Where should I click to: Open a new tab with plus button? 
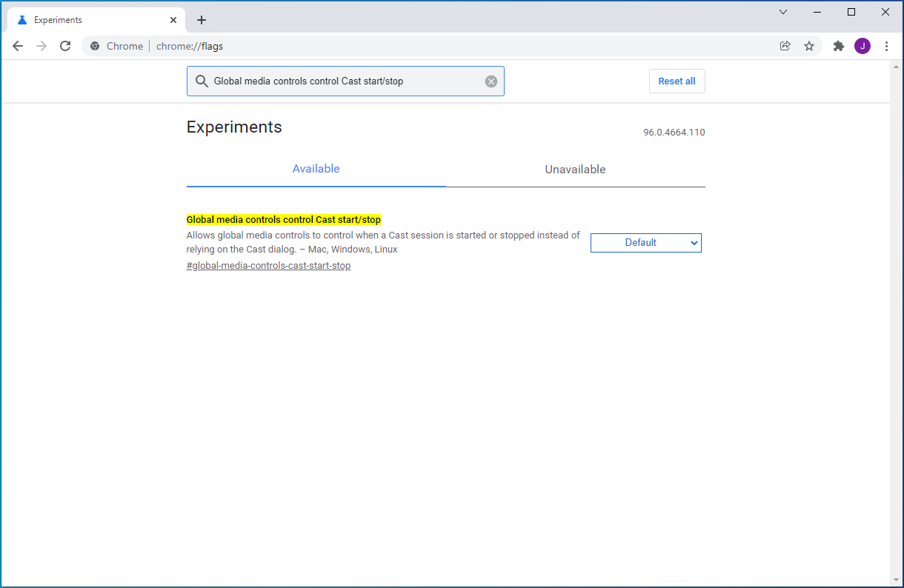(202, 20)
